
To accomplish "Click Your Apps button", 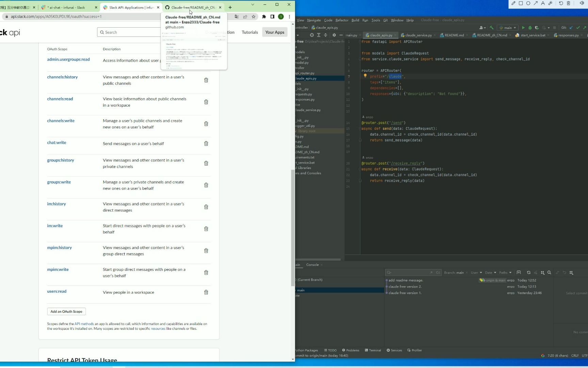I will [x=275, y=32].
